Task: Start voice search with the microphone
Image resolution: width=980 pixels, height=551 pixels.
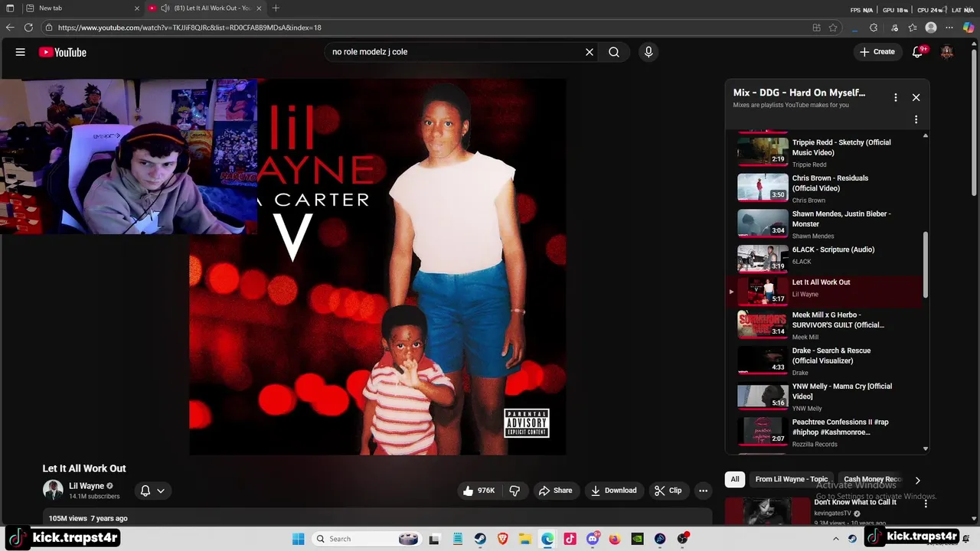Action: coord(648,52)
